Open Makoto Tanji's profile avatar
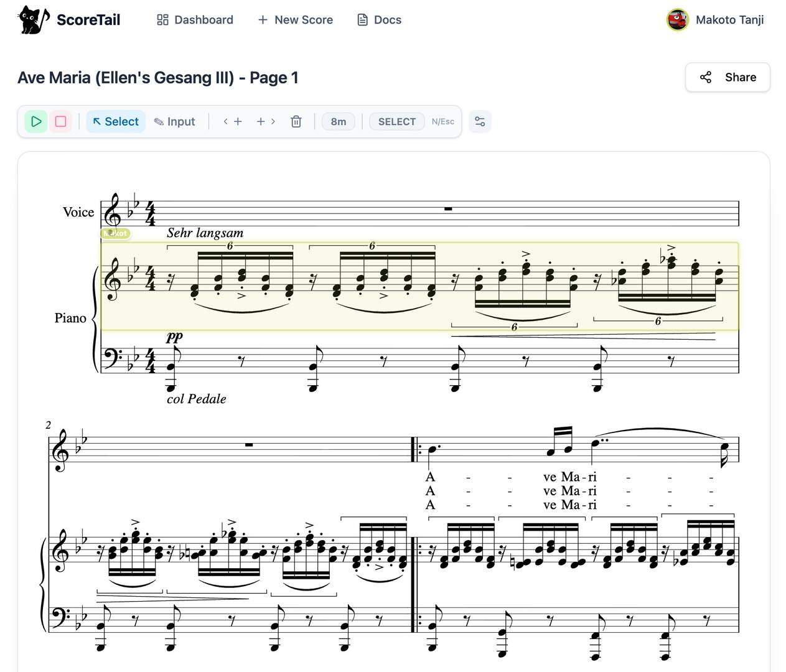 pos(677,20)
